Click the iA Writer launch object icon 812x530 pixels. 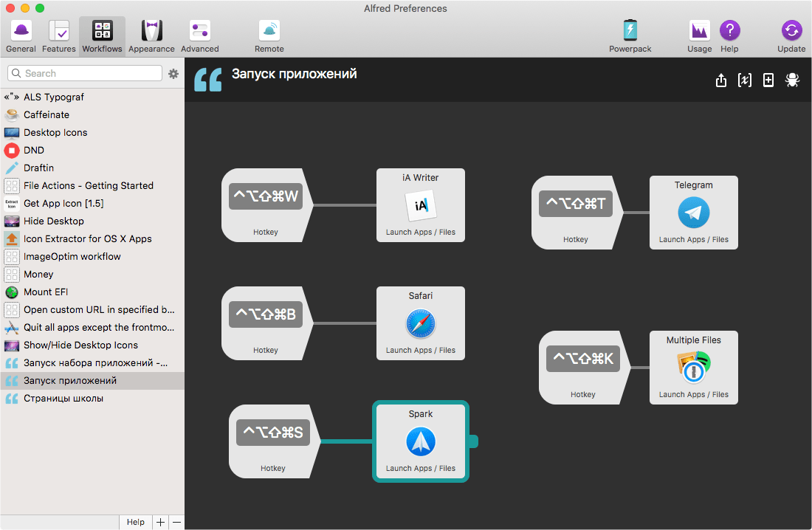tap(421, 205)
